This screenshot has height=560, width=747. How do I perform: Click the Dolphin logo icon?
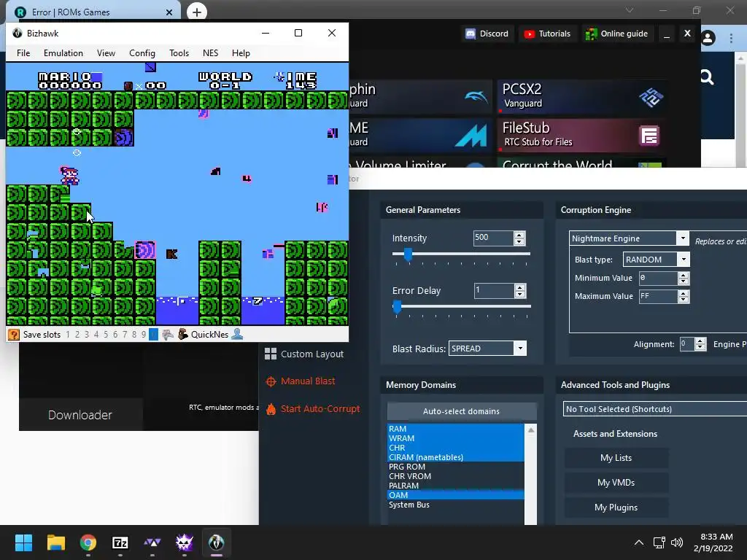pyautogui.click(x=476, y=97)
